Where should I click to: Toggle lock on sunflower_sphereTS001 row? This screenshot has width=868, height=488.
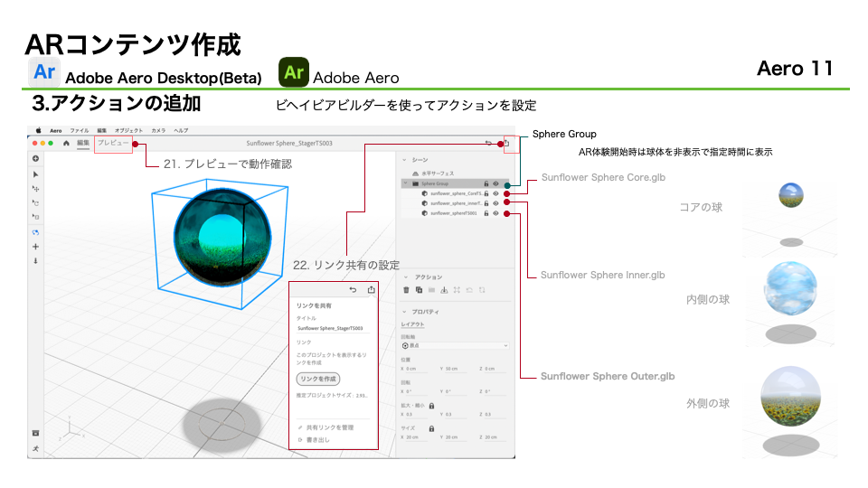(x=486, y=213)
